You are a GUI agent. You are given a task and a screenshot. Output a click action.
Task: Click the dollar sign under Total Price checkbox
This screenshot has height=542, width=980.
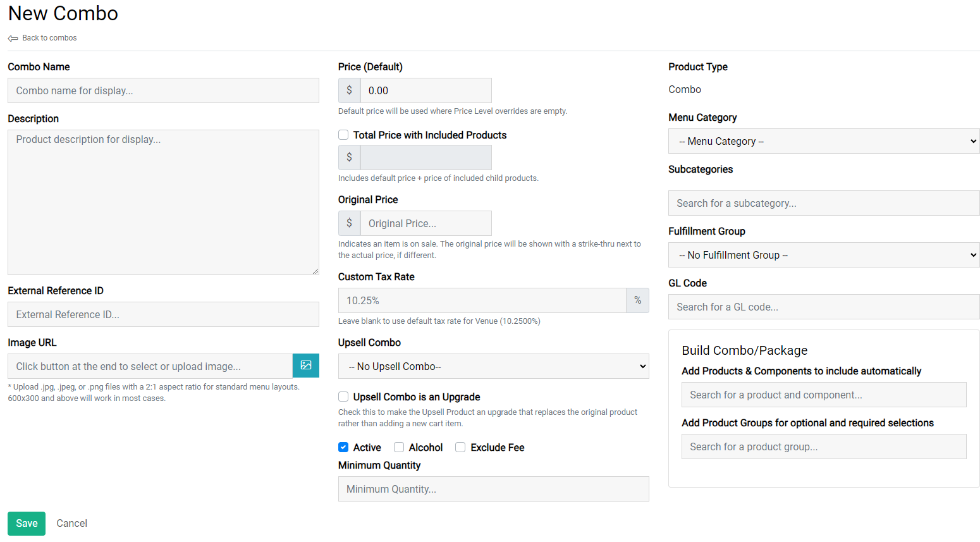349,157
